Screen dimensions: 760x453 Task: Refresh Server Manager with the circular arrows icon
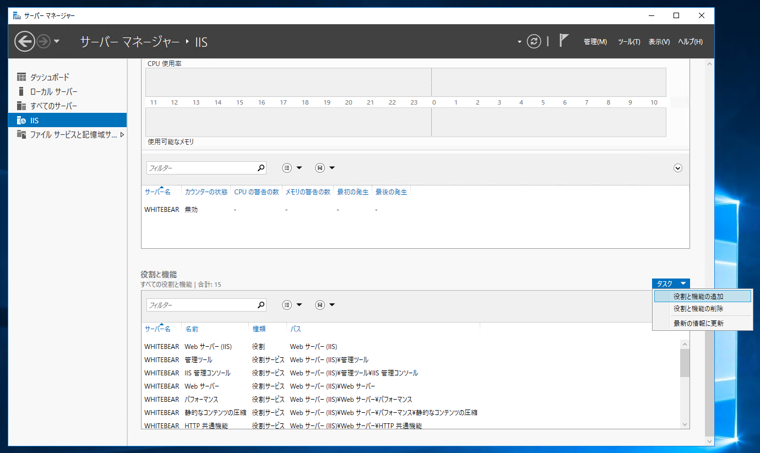point(534,41)
